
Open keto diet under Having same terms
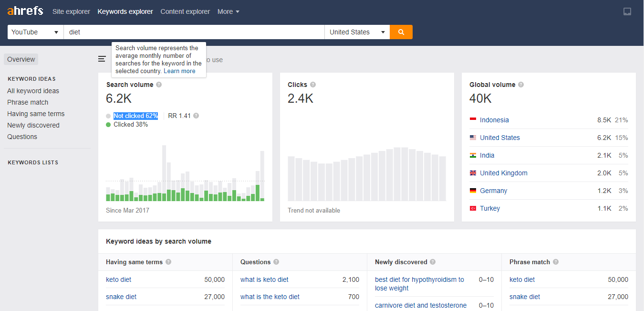(x=118, y=279)
